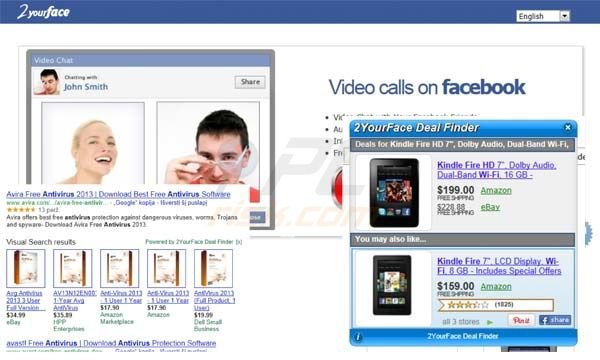This screenshot has height=360, width=600.
Task: Click the Video calls on facebook heading
Action: coord(427,87)
